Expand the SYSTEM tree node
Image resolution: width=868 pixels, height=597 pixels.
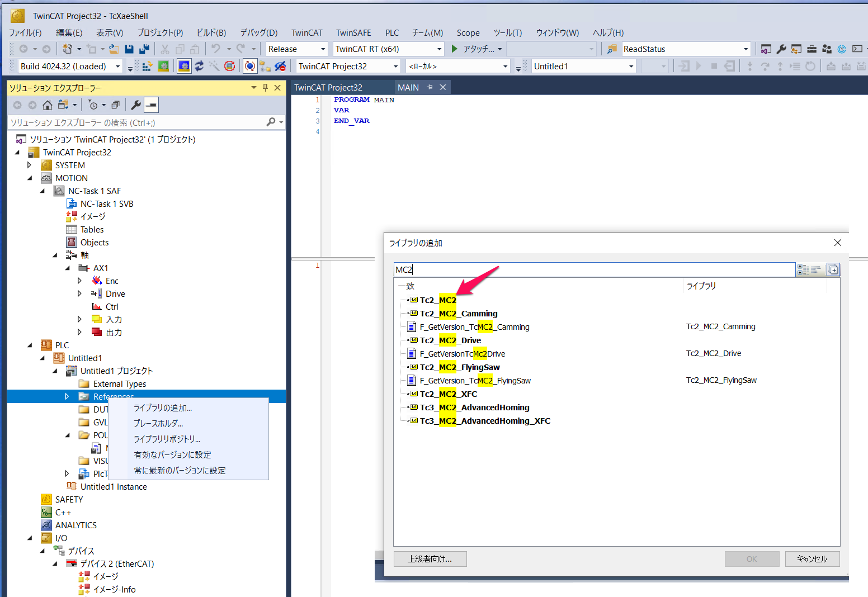coord(30,165)
